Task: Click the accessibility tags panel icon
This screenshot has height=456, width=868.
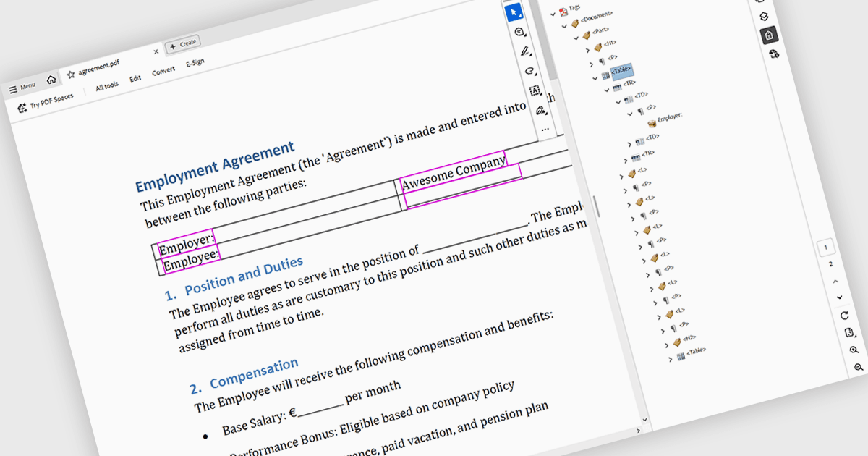Action: tap(769, 35)
